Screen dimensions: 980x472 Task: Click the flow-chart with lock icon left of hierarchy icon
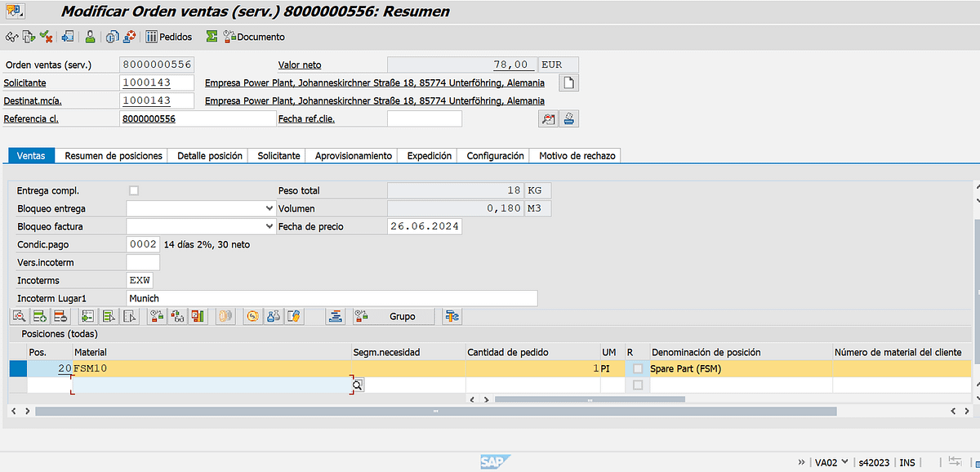click(157, 316)
